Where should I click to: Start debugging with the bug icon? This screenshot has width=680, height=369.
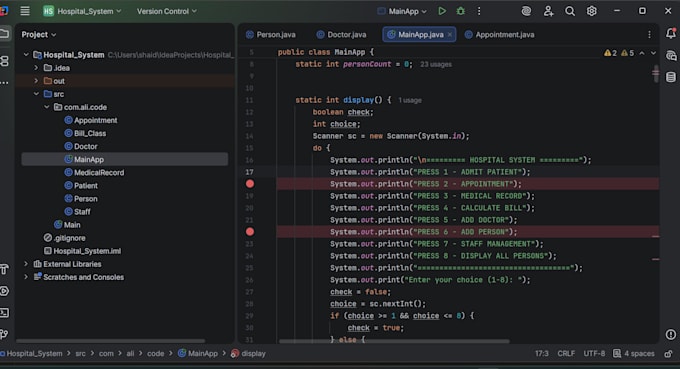(461, 11)
